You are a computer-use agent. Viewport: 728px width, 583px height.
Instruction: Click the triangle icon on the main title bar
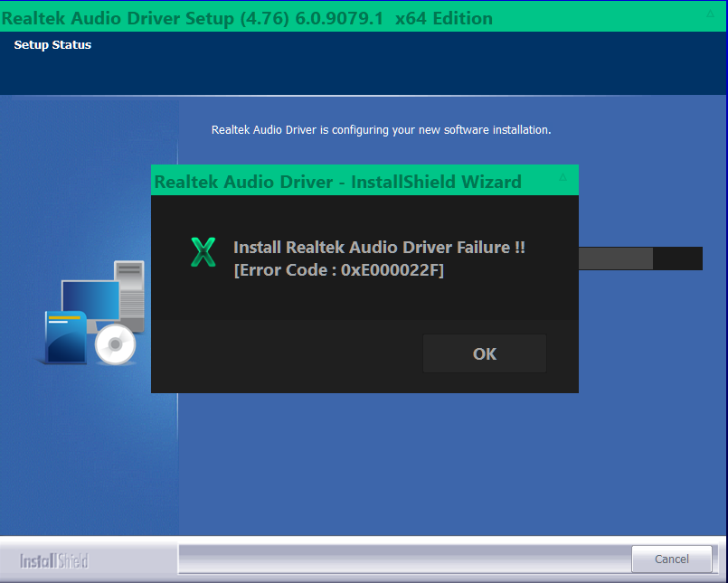tap(710, 13)
